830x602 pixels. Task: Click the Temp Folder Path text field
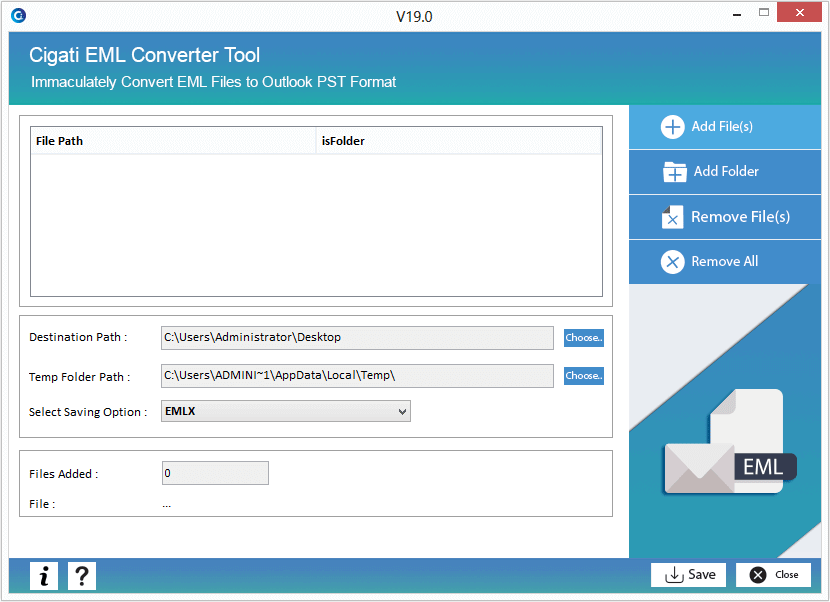coord(357,376)
